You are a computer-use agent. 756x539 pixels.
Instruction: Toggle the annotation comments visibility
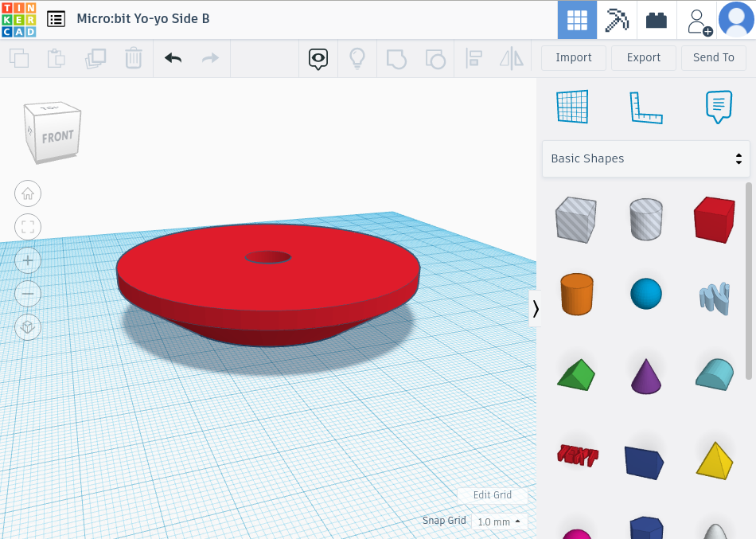pos(318,58)
